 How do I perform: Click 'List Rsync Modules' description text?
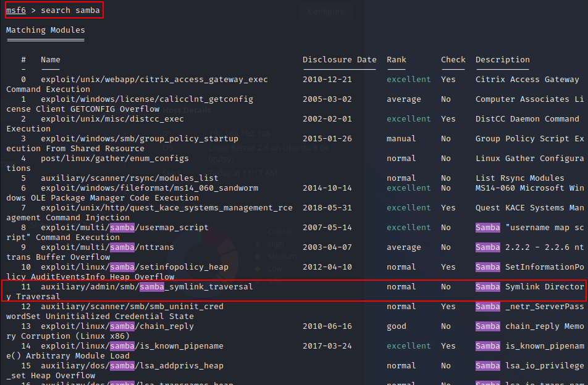[520, 178]
